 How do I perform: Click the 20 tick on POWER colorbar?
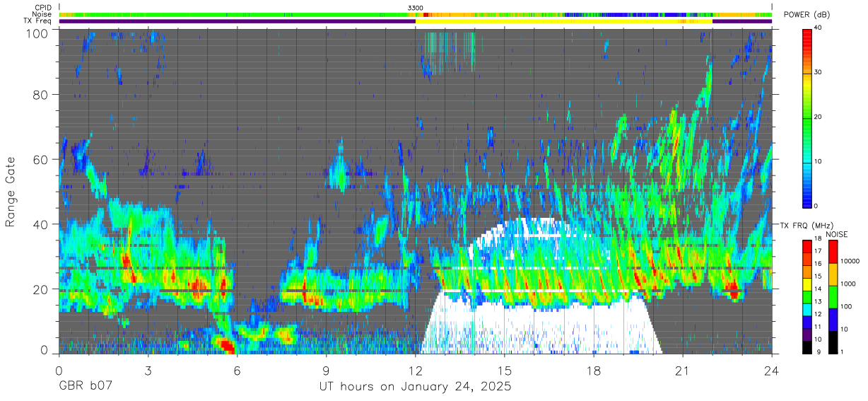817,117
